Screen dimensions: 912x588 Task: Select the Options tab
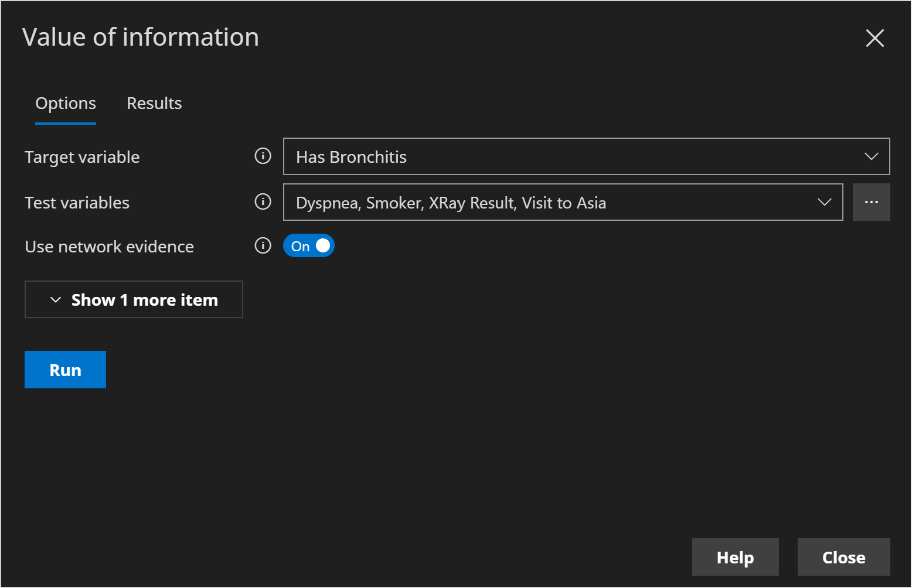(65, 103)
